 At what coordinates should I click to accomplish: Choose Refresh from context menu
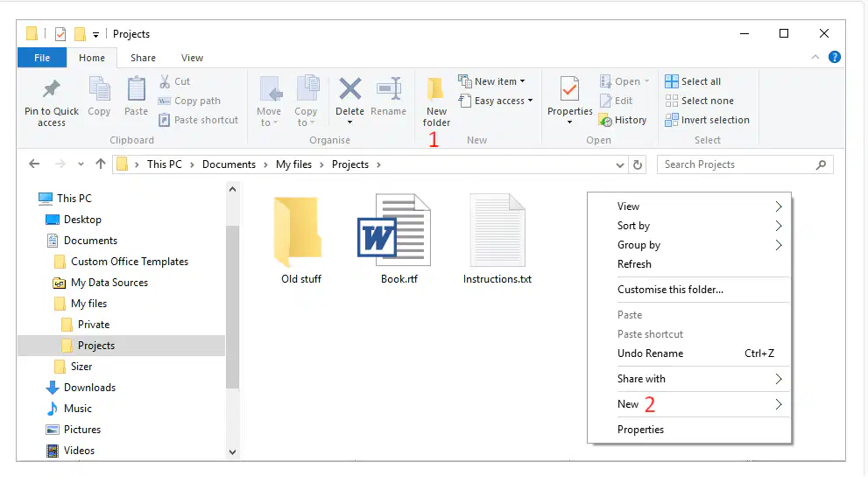689,264
